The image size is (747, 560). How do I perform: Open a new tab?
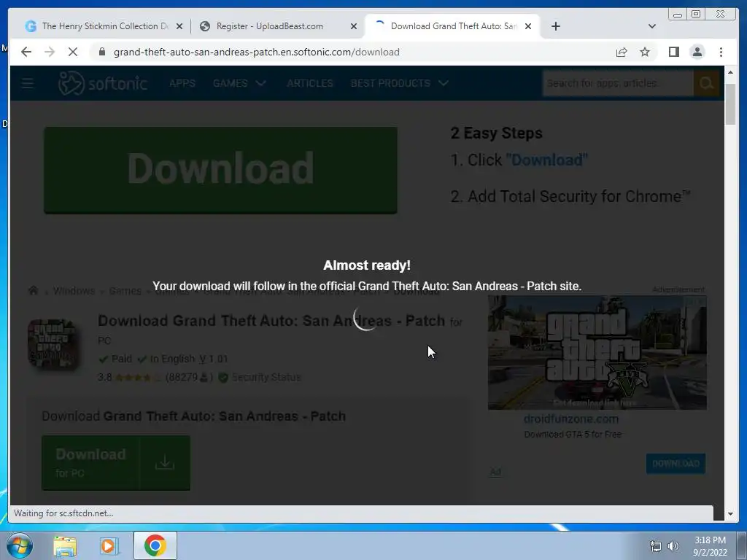555,26
